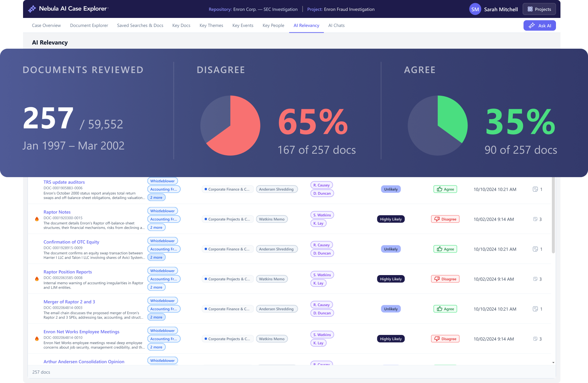The image size is (588, 383).
Task: Click the red Disagree pie chart
Action: click(230, 126)
